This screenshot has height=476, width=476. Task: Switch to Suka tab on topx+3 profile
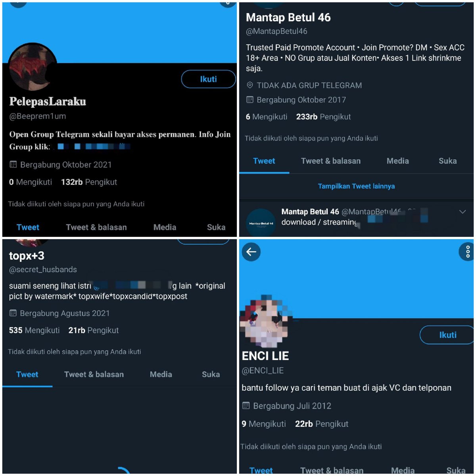pos(211,374)
